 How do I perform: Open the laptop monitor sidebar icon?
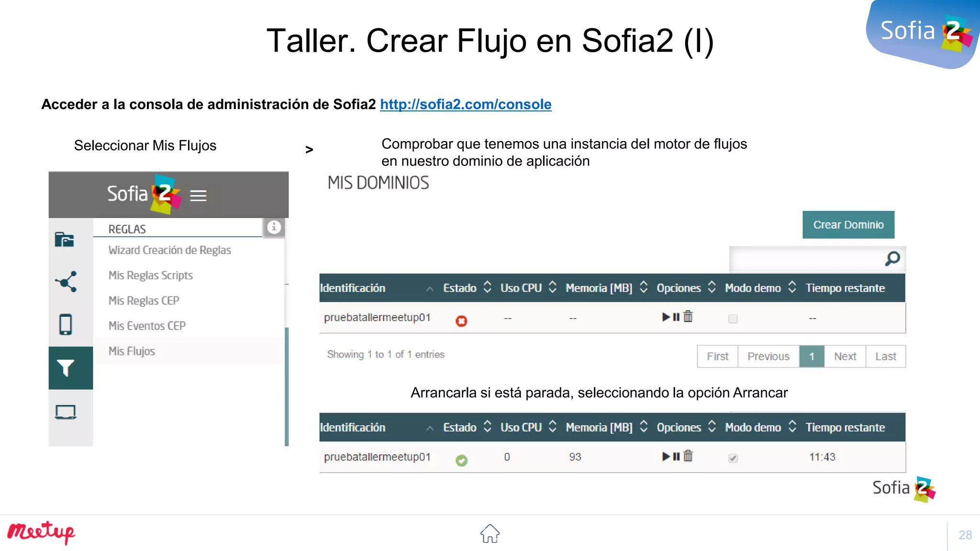(66, 412)
